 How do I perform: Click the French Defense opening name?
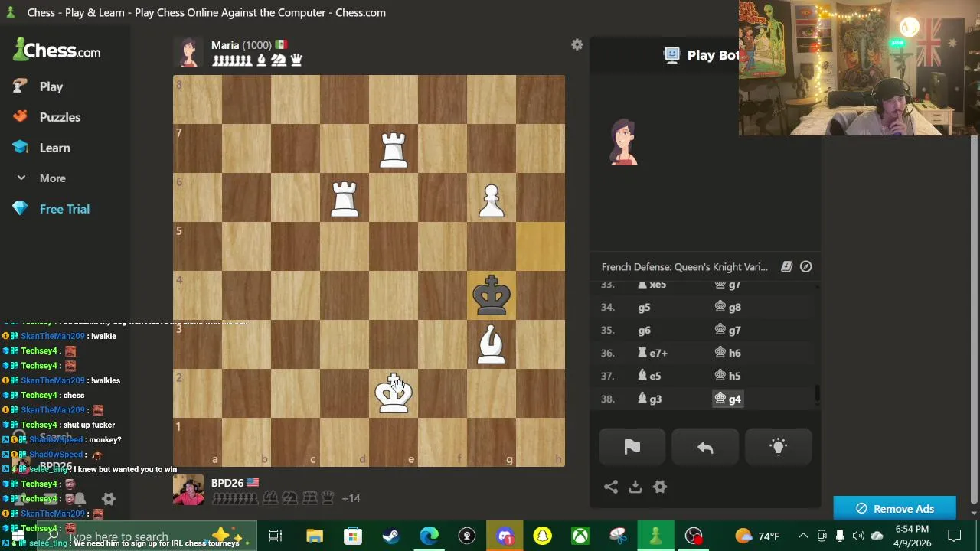click(684, 267)
